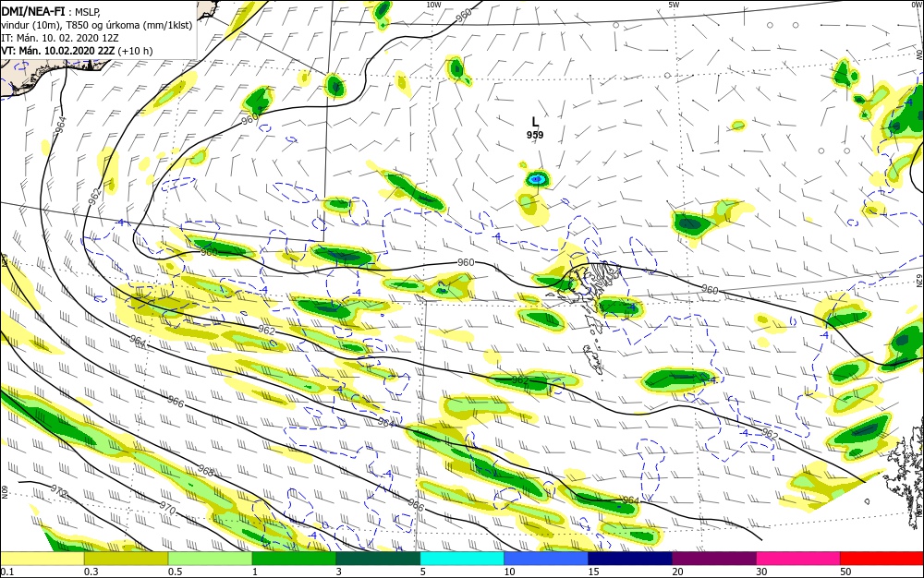
Task: Click the 959 central pressure value
Action: click(535, 135)
